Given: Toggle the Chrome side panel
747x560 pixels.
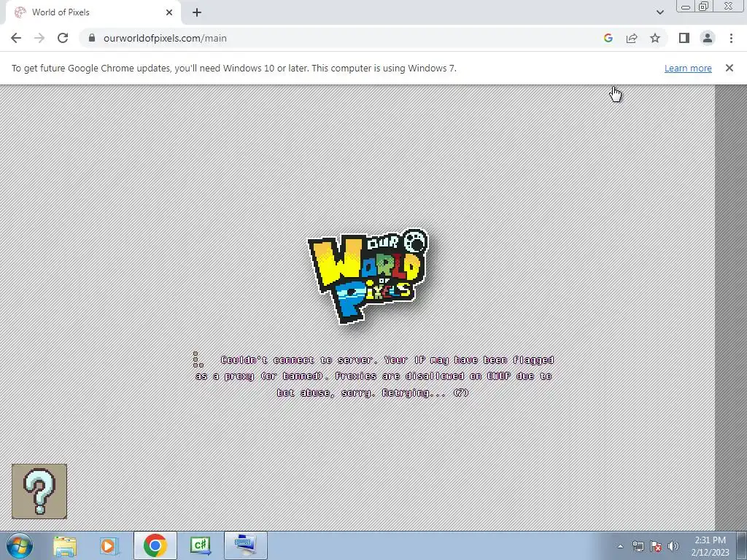Looking at the screenshot, I should (x=684, y=38).
